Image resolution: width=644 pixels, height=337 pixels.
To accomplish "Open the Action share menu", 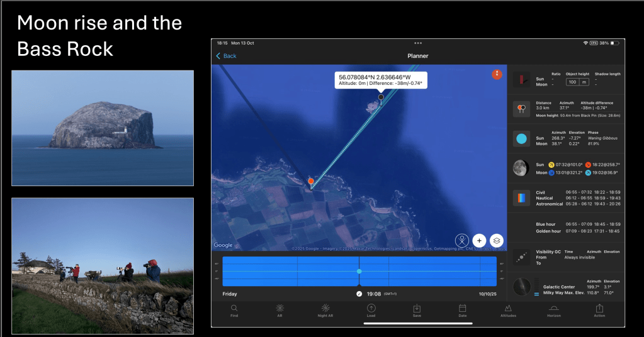I will tap(599, 311).
